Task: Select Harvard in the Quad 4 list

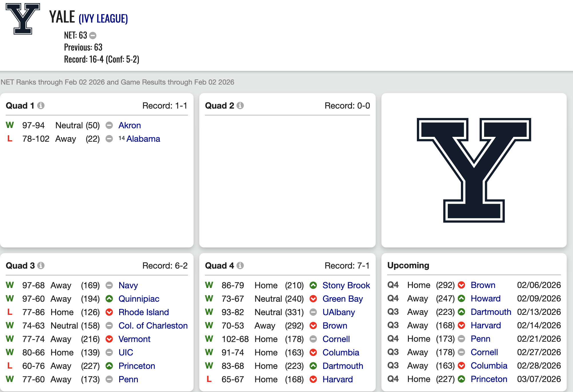Action: tap(337, 379)
